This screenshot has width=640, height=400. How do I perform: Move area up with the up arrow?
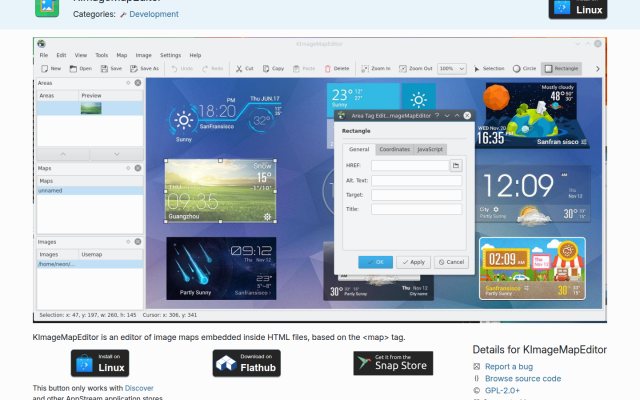click(63, 154)
